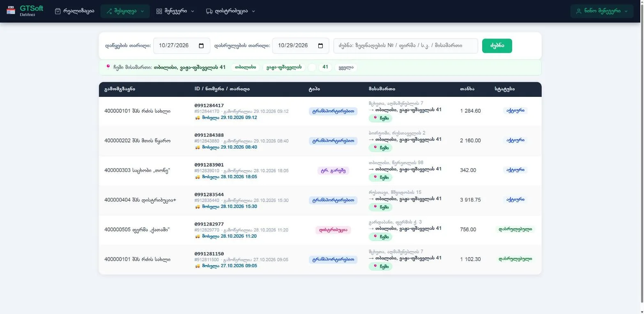Click waybill number 0991284388
644x314 pixels.
[209, 135]
